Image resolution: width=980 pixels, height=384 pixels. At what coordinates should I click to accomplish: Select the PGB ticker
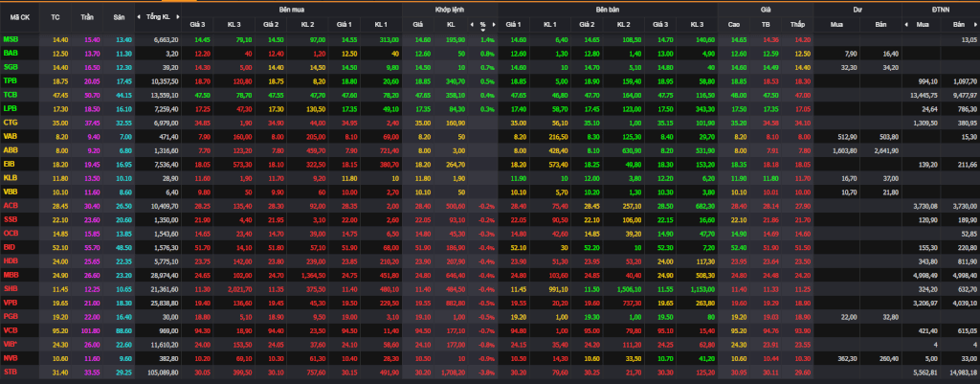tap(11, 316)
